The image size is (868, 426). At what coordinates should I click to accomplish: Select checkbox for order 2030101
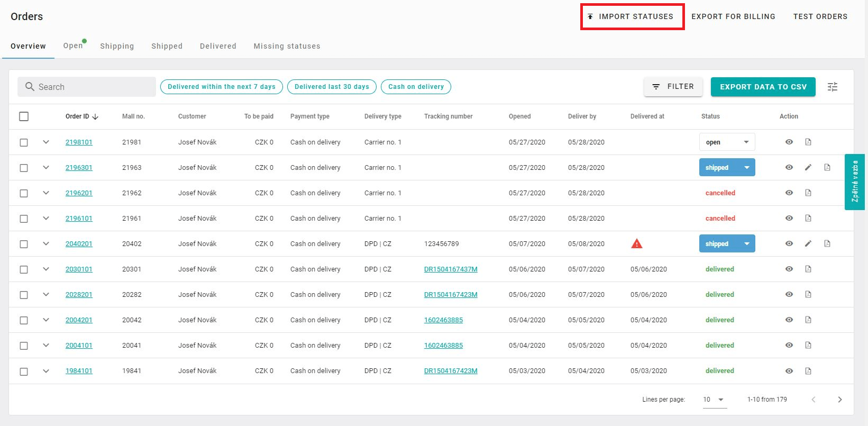[24, 269]
